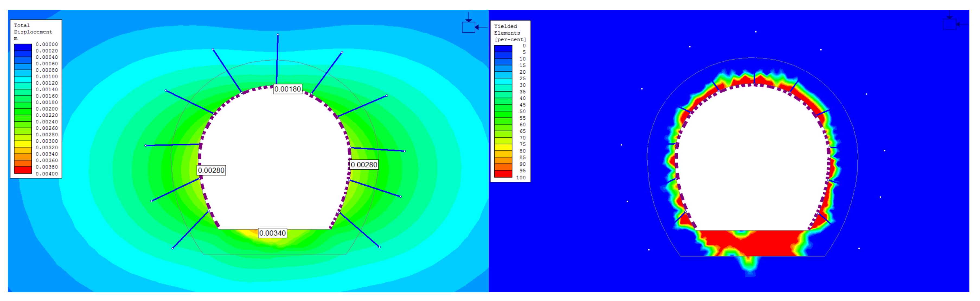Pick the red swatch in yielded legend
980x301 pixels.
point(503,174)
